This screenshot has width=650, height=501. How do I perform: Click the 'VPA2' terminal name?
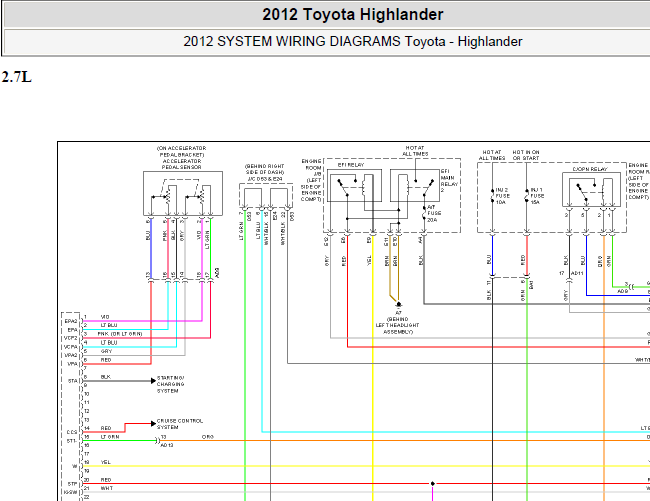(71, 356)
